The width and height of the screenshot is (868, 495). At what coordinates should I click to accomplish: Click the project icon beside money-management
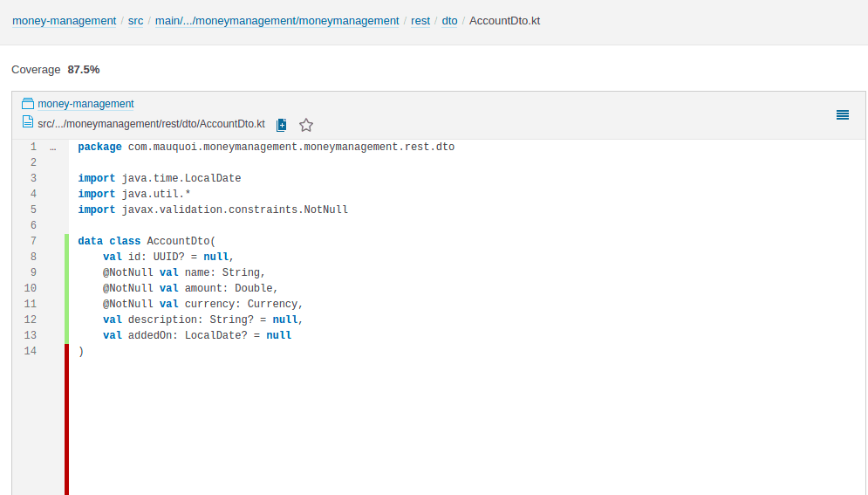tap(28, 104)
